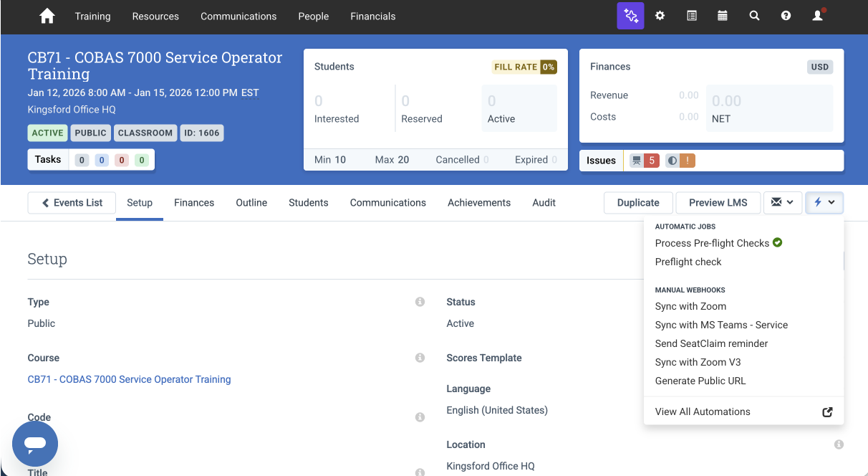Viewport: 868px width, 476px height.
Task: Click the Preview LMS button
Action: point(718,203)
